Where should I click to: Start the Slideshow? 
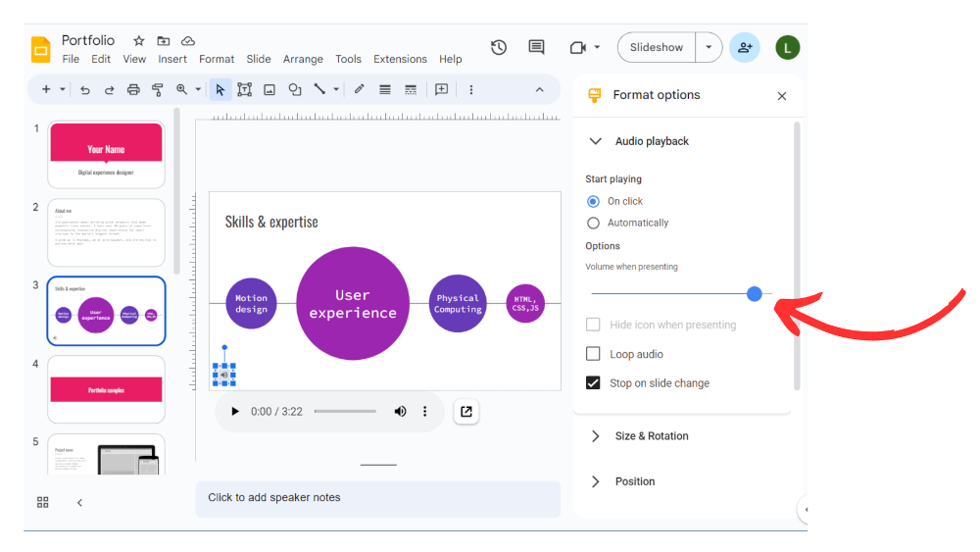tap(657, 47)
